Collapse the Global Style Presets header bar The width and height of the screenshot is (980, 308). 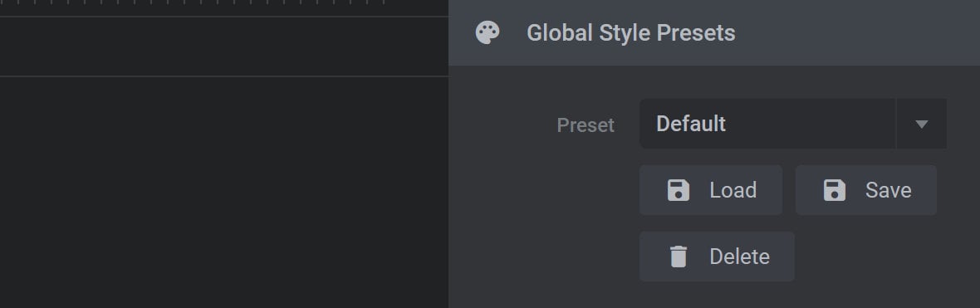tap(714, 32)
